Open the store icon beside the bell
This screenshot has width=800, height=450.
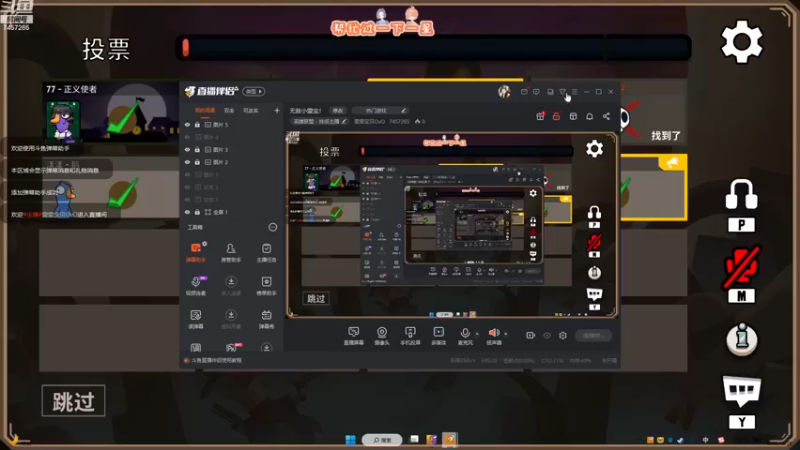(x=573, y=116)
